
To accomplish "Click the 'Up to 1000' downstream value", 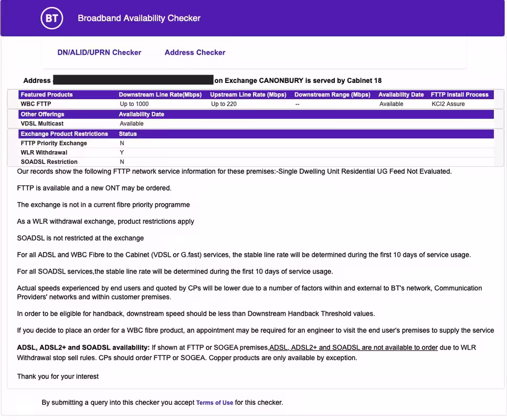I will tap(134, 104).
